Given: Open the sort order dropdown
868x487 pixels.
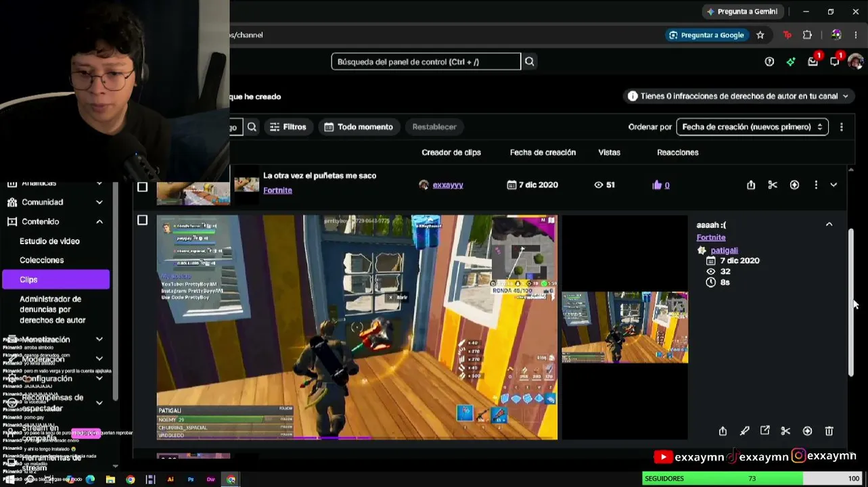Looking at the screenshot, I should [752, 126].
